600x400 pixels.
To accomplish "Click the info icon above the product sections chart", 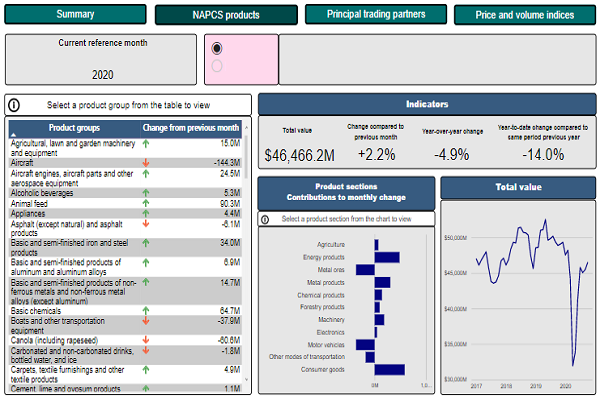I will point(266,219).
